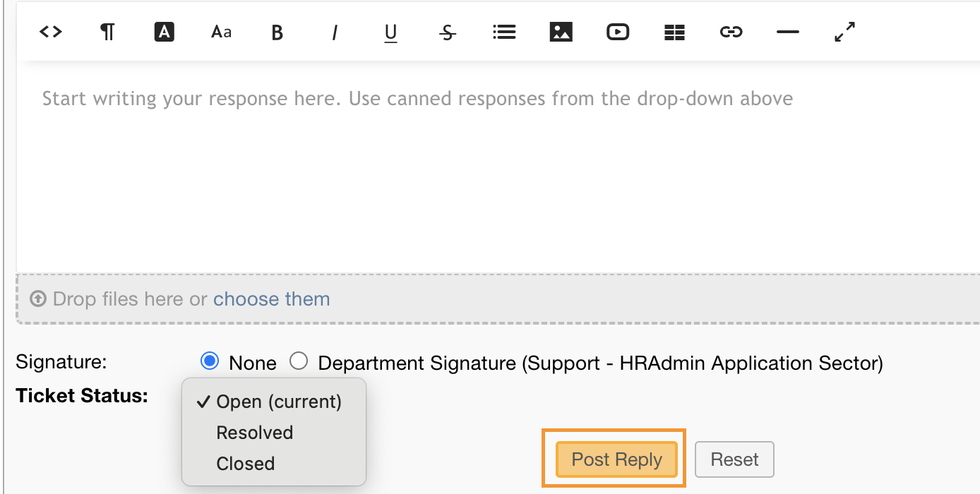Open text color picker icon
This screenshot has height=494, width=980.
click(x=164, y=32)
